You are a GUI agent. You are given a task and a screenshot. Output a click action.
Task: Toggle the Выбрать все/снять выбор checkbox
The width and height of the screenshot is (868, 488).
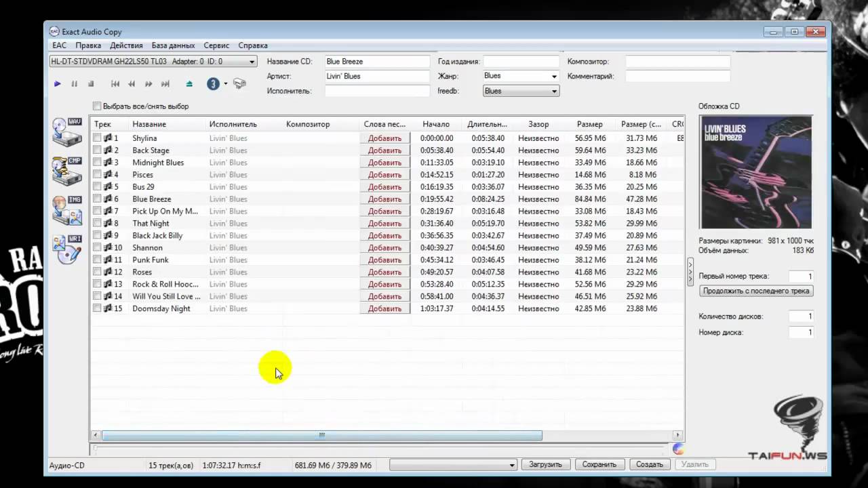point(97,106)
